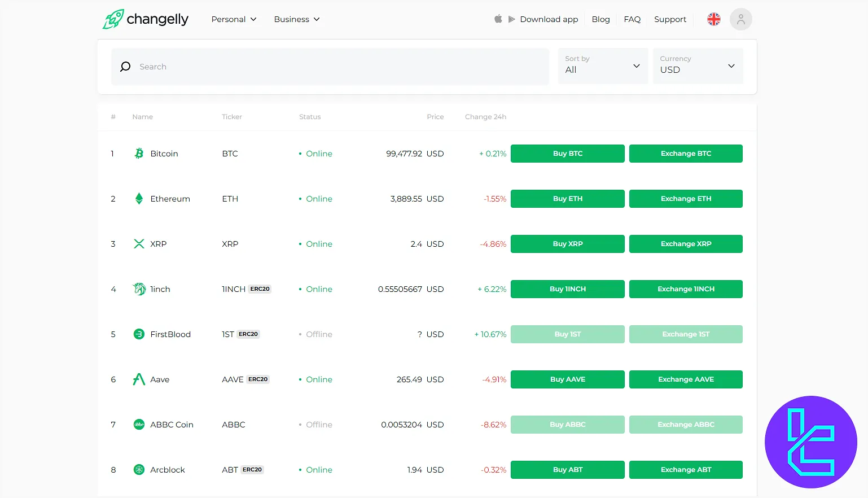Select the ABBC Coin name text
The width and height of the screenshot is (868, 498).
(172, 425)
